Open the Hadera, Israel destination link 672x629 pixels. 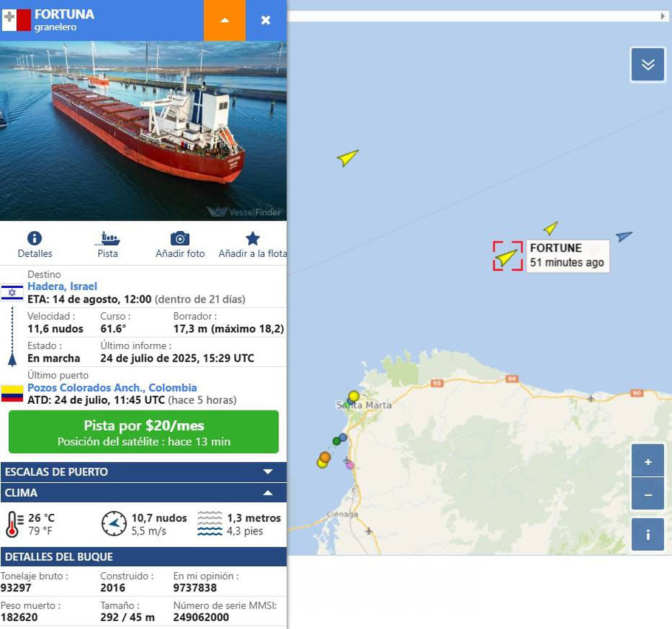pos(62,286)
